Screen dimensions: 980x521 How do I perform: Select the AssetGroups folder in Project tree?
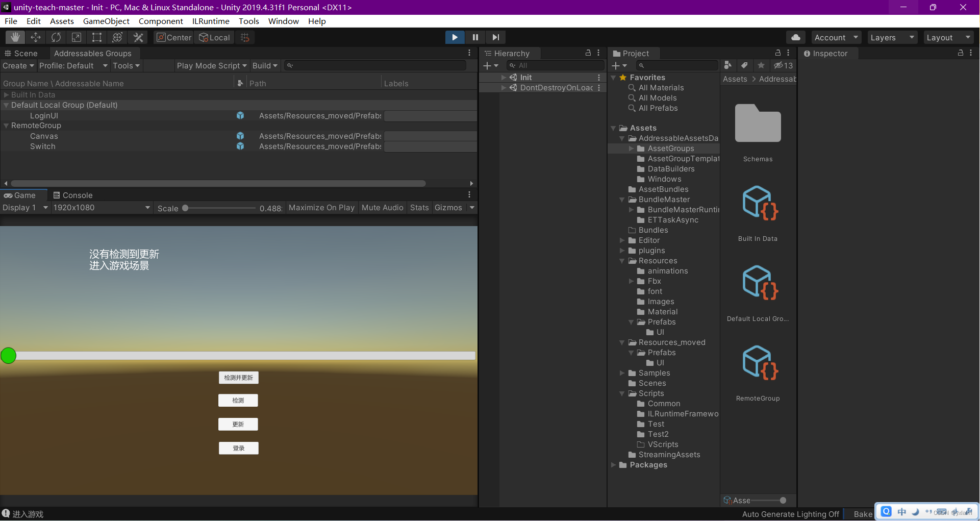pyautogui.click(x=670, y=148)
